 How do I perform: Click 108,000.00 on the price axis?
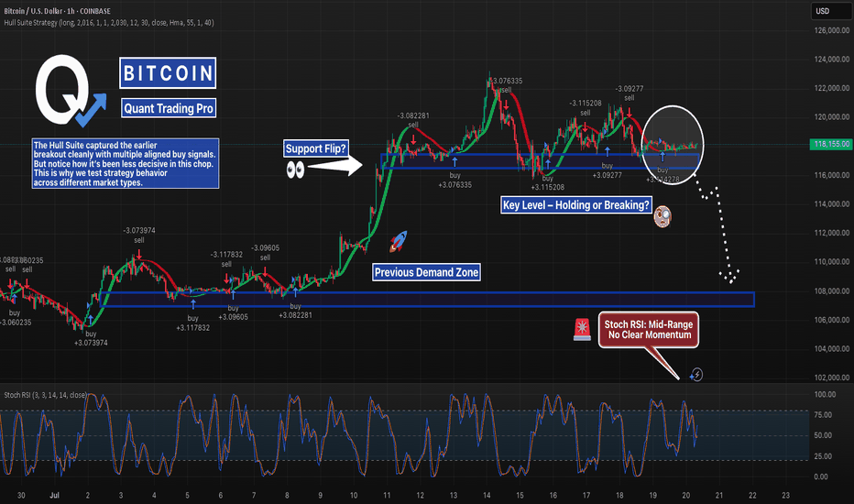click(x=832, y=291)
